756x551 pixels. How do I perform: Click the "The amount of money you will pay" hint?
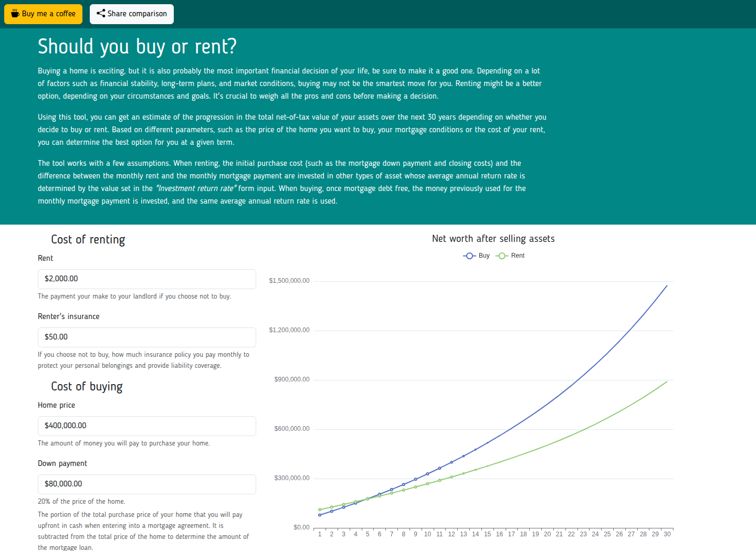124,443
